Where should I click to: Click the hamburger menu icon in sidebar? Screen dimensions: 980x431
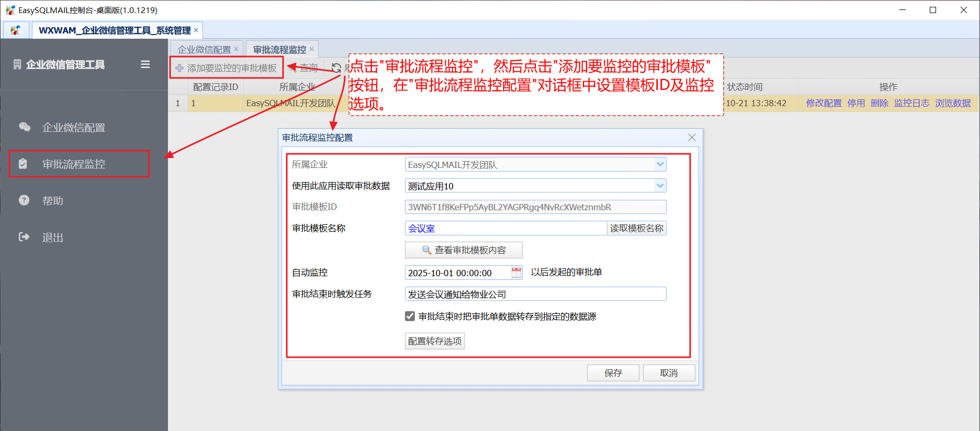pos(145,64)
